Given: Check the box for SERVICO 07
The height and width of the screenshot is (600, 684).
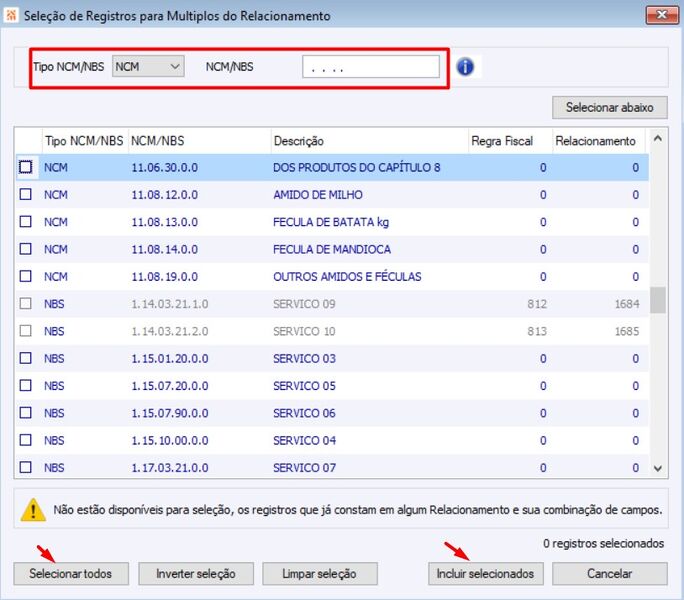Looking at the screenshot, I should point(26,467).
